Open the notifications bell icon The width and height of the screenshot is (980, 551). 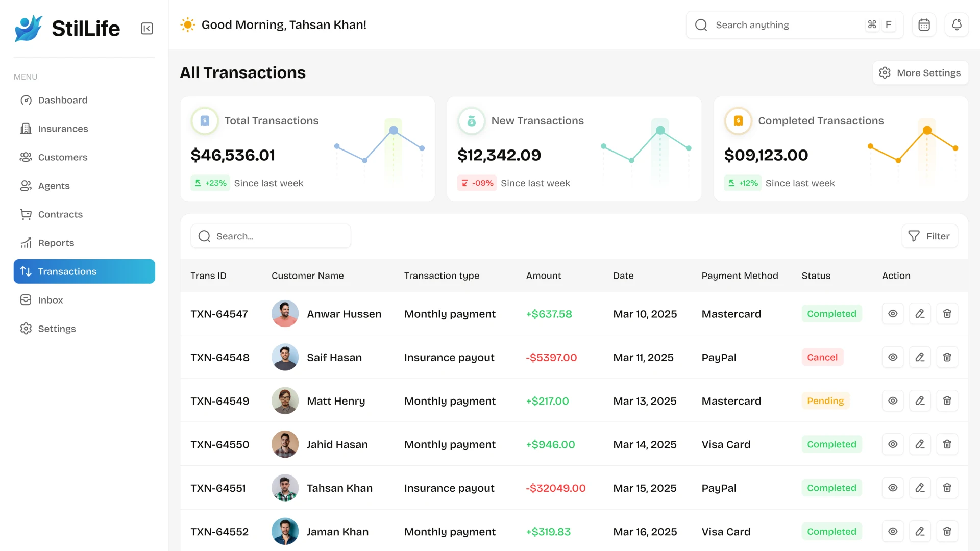tap(957, 24)
